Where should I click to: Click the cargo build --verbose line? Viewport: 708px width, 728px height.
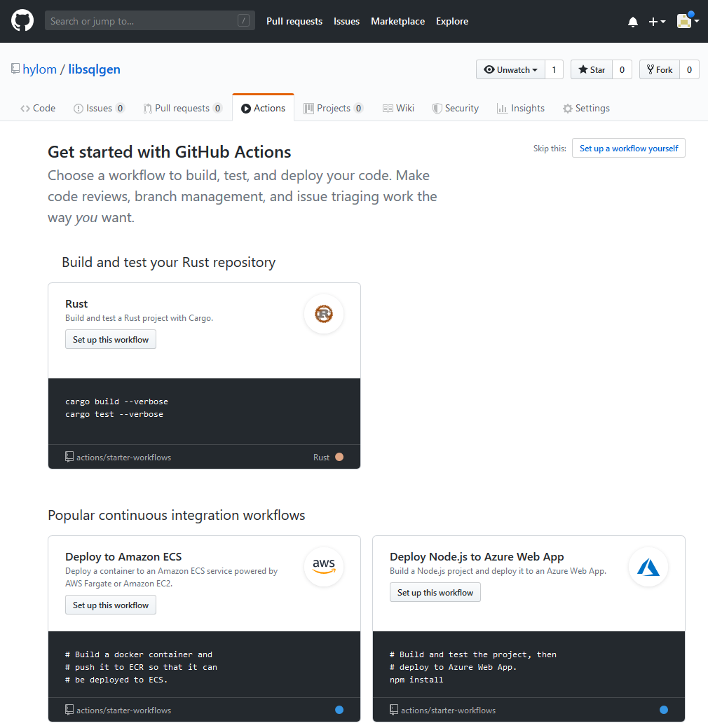click(x=116, y=401)
